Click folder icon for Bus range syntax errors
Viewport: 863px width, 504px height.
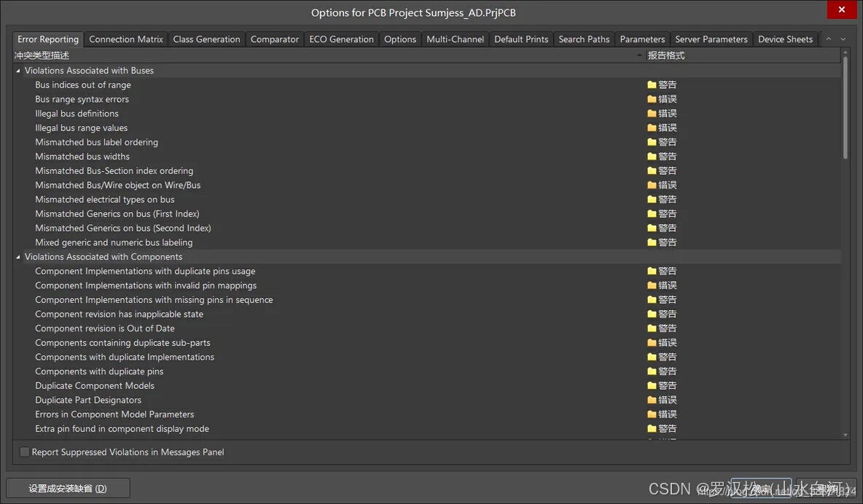[652, 99]
